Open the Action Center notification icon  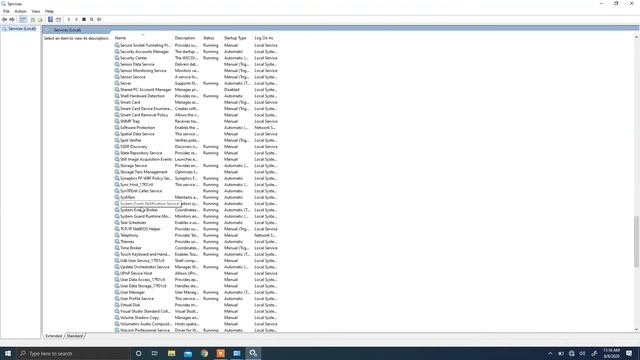[629, 353]
